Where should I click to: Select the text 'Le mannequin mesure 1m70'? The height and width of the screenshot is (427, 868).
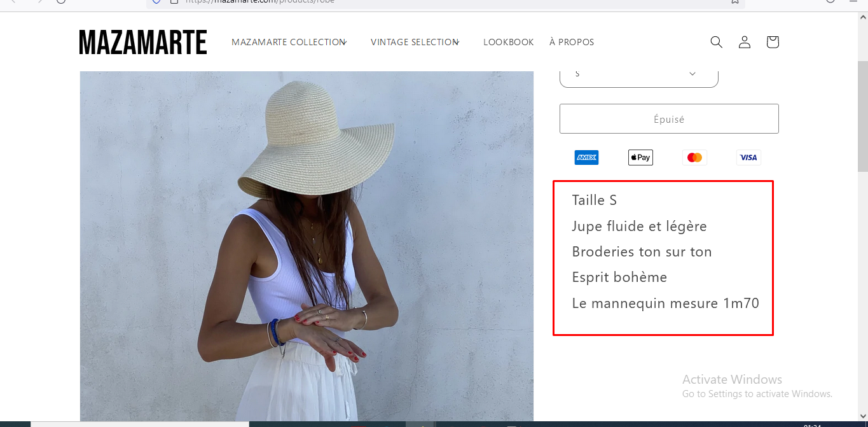(666, 304)
